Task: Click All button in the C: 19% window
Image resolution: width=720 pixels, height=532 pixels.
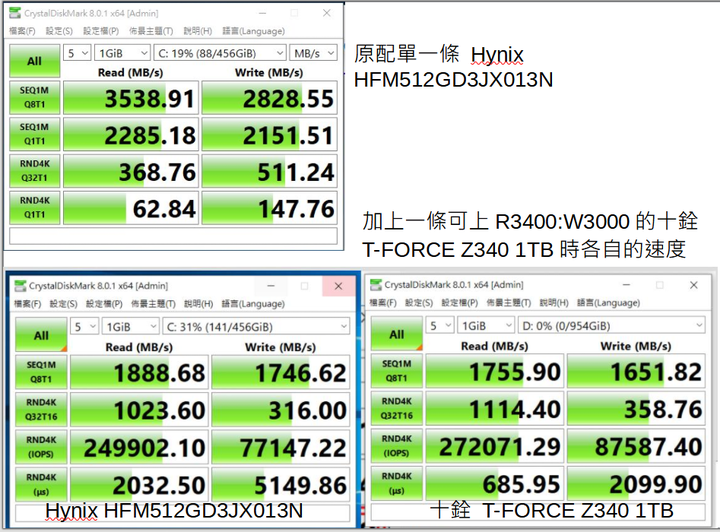Action: (x=34, y=61)
